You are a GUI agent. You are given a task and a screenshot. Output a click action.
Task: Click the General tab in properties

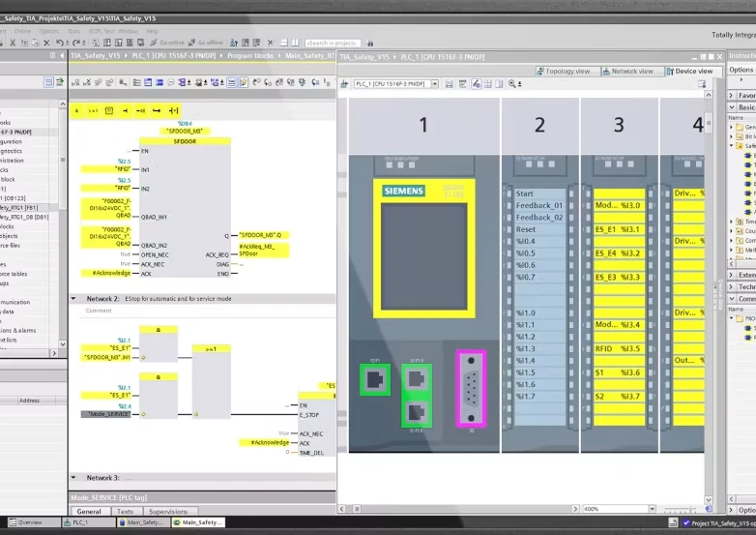tap(89, 512)
